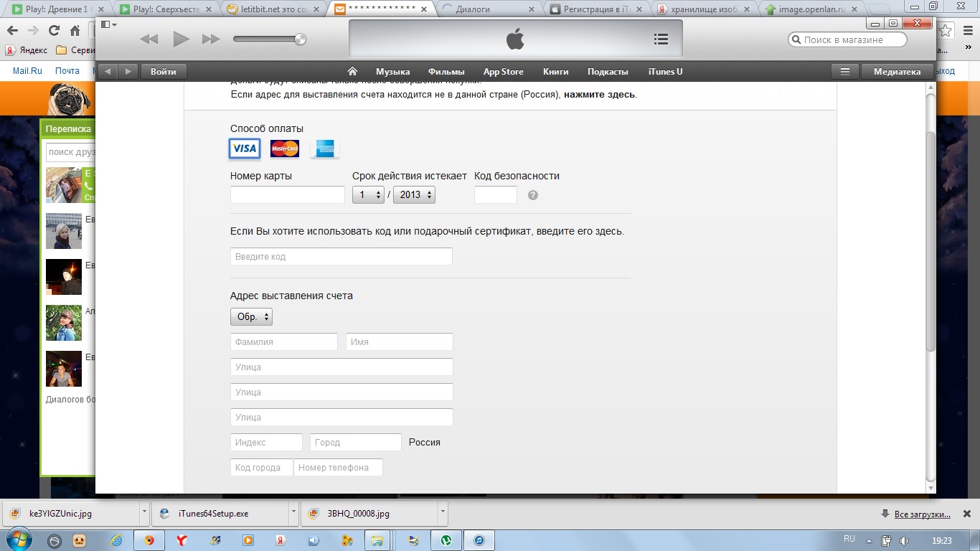Switch to letitbit.net browser tab
This screenshot has height=551, width=980.
coord(273,10)
